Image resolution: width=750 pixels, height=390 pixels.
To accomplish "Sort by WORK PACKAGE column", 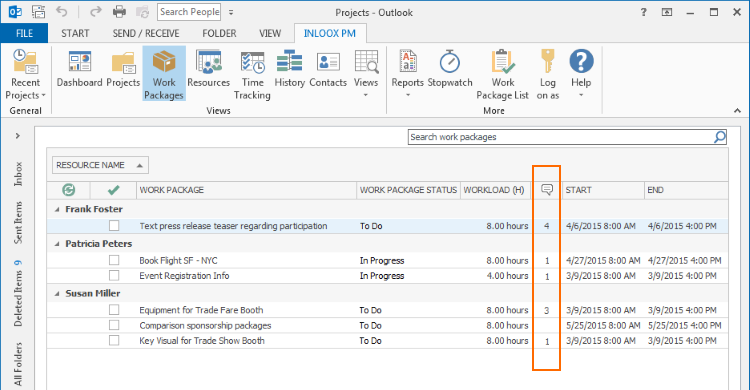I will pyautogui.click(x=246, y=190).
